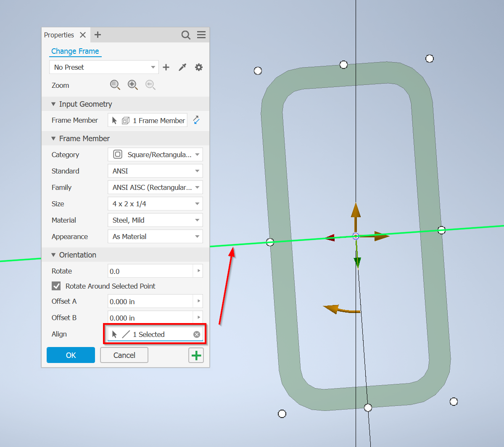The height and width of the screenshot is (447, 504).
Task: Open the Offset A flyout arrow
Action: pyautogui.click(x=199, y=301)
